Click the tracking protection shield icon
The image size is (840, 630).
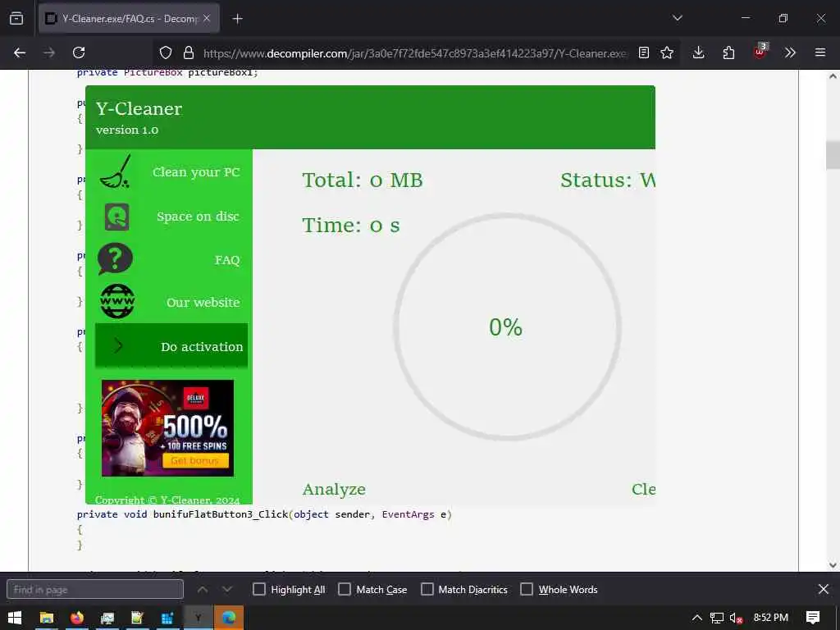tap(166, 52)
